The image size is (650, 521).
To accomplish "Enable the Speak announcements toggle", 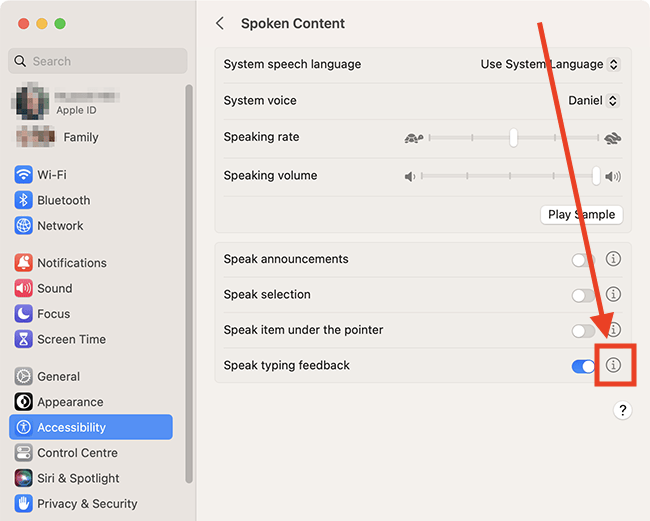I will 583,260.
